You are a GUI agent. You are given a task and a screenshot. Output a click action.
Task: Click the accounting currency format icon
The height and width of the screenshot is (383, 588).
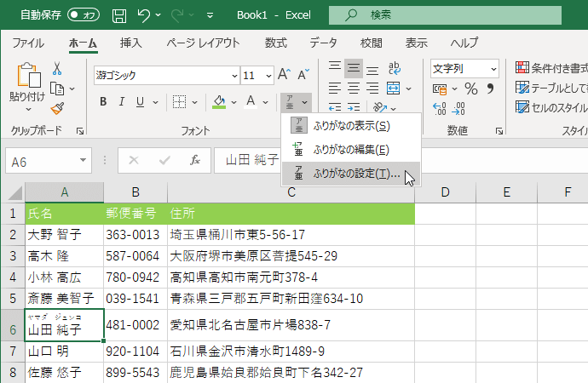440,89
